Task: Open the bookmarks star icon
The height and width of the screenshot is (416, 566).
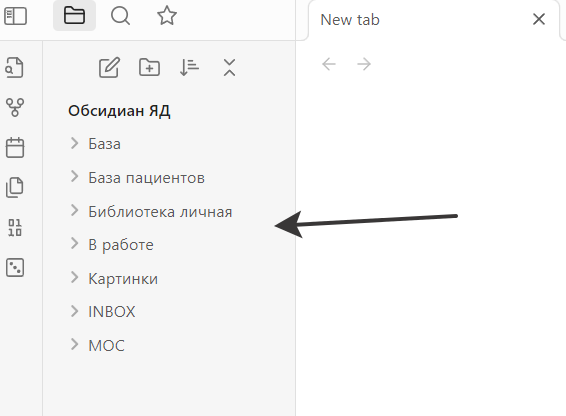Action: tap(167, 16)
